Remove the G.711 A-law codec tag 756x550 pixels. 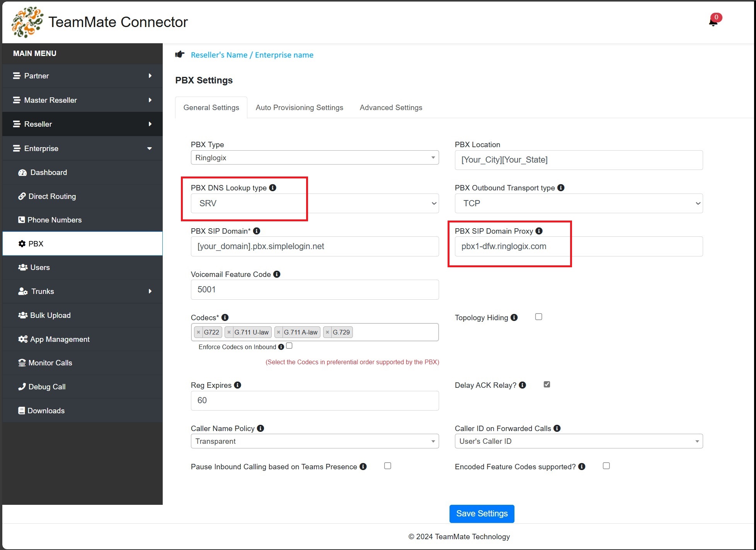[279, 332]
